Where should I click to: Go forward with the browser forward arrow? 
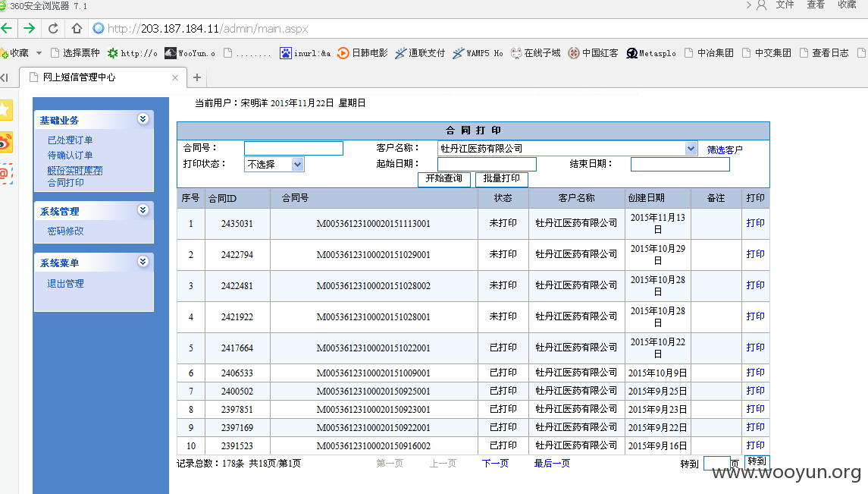coord(30,28)
